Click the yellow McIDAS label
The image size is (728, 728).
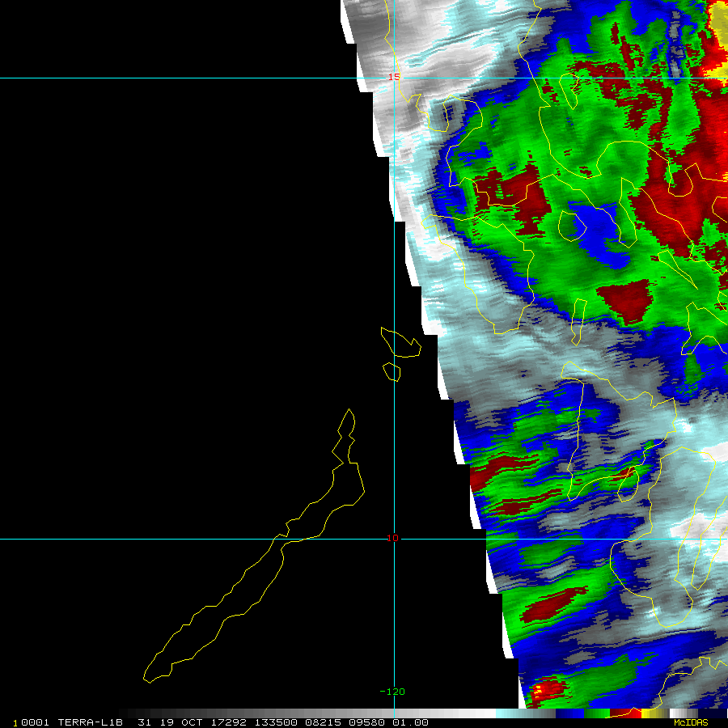(x=691, y=722)
